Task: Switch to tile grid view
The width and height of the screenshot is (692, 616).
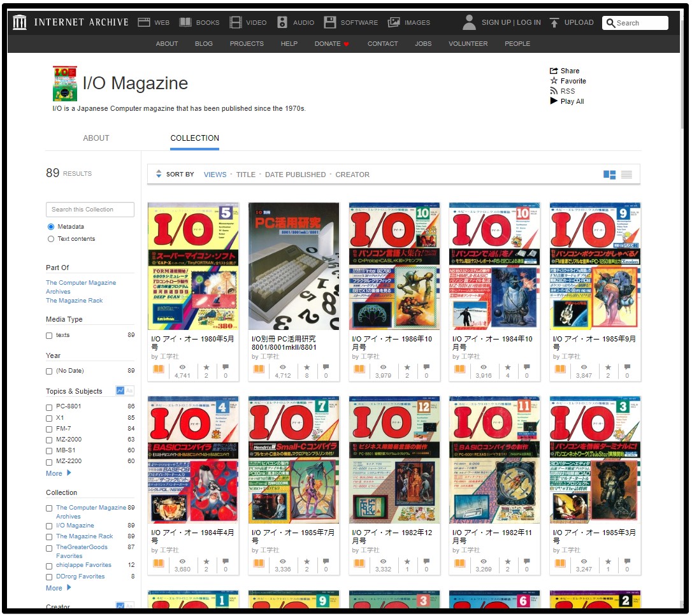Action: point(609,175)
